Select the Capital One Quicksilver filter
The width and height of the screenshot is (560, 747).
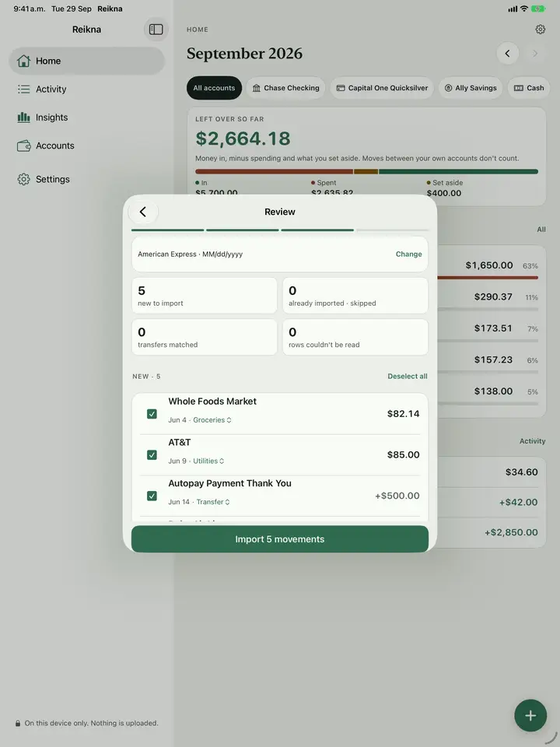pyautogui.click(x=382, y=88)
